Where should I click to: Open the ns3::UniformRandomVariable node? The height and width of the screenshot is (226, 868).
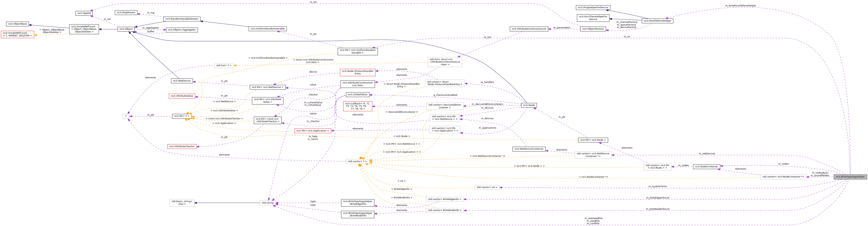tap(268, 29)
